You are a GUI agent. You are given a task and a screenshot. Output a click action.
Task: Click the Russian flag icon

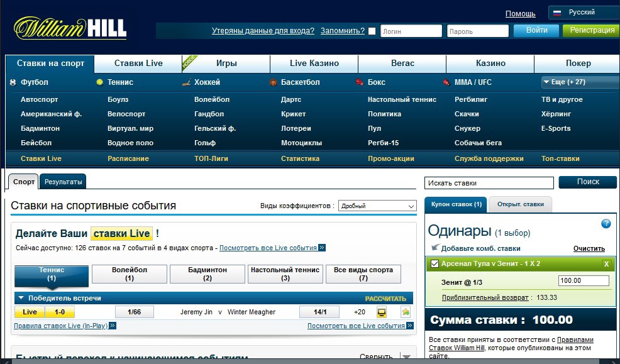click(x=557, y=13)
